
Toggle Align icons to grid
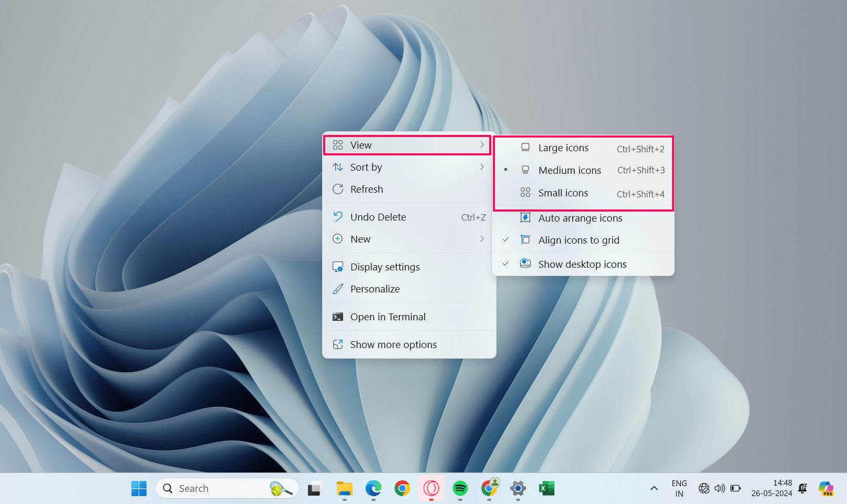point(579,240)
